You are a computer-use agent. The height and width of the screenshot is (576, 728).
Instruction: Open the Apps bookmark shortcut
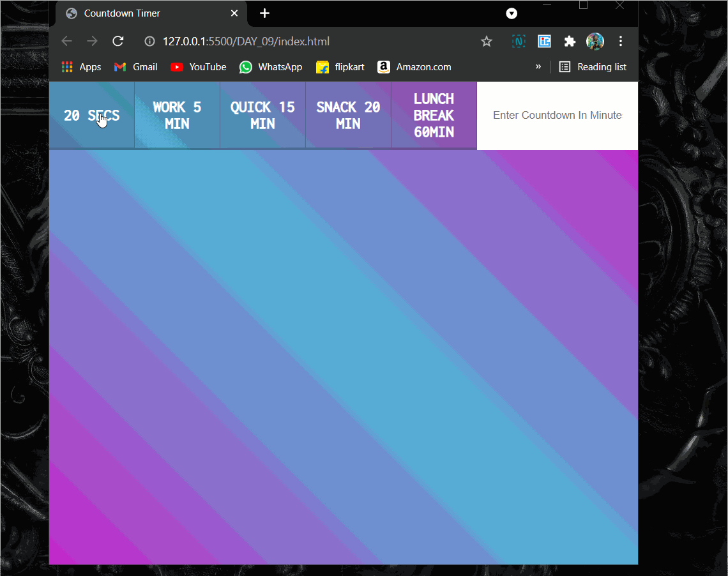tap(81, 67)
